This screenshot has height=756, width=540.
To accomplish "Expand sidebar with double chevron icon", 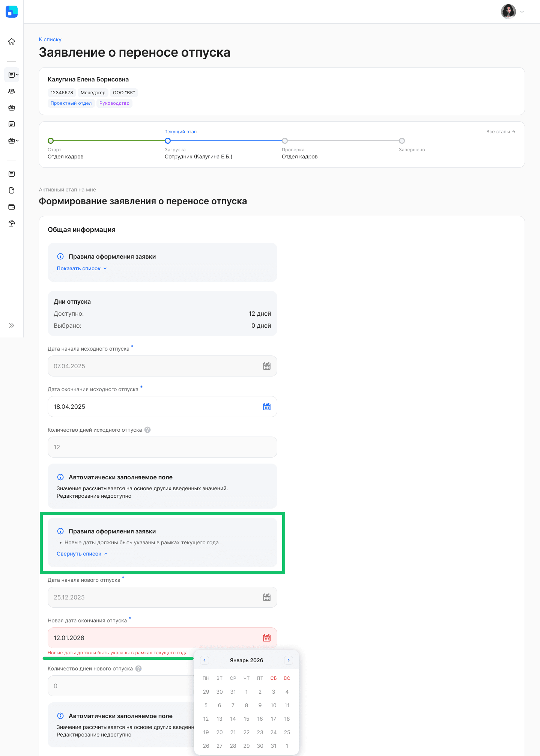I will pyautogui.click(x=12, y=325).
